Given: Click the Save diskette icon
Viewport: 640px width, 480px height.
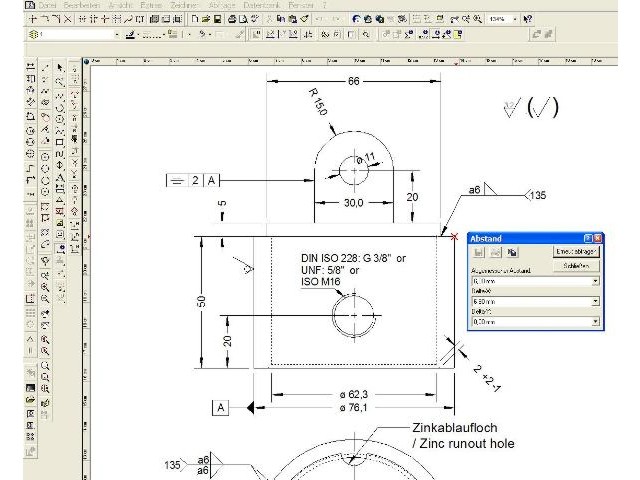Looking at the screenshot, I should [x=217, y=19].
